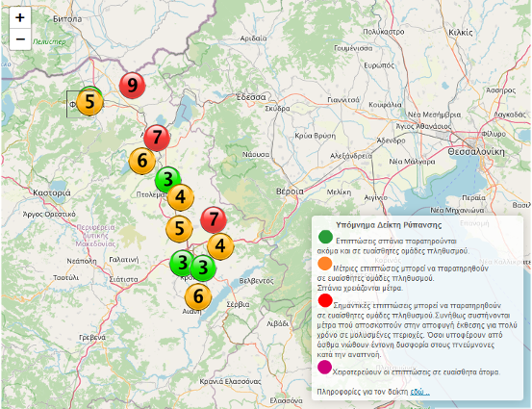Viewport: 532px width, 409px height.
Task: Zoom out with the minus button
Action: (20, 39)
